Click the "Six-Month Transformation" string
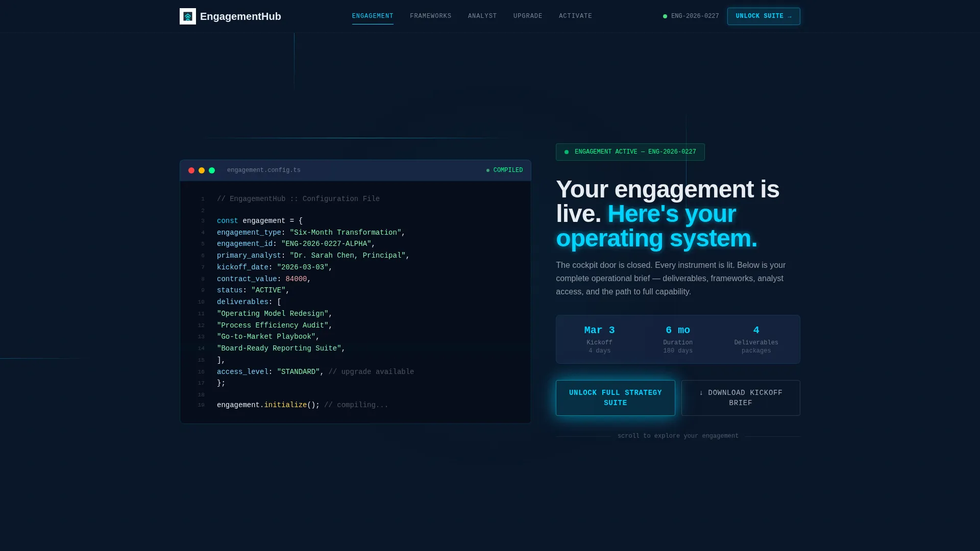The width and height of the screenshot is (980, 551). pos(346,233)
